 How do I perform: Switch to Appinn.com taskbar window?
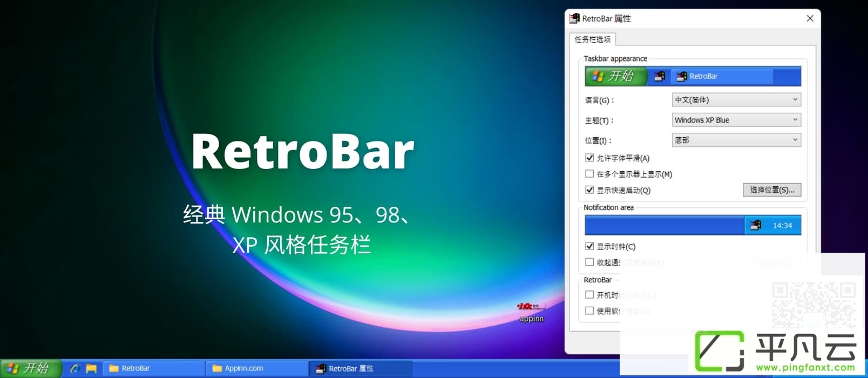pos(256,368)
